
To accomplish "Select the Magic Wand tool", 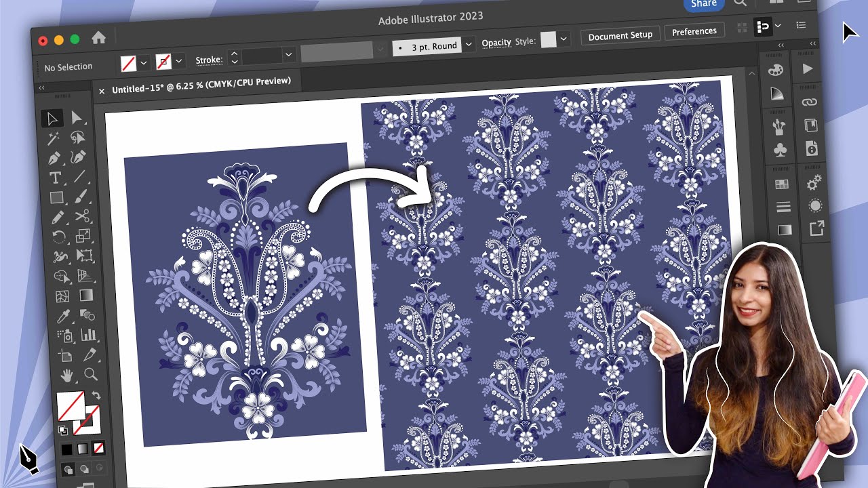I will 53,139.
